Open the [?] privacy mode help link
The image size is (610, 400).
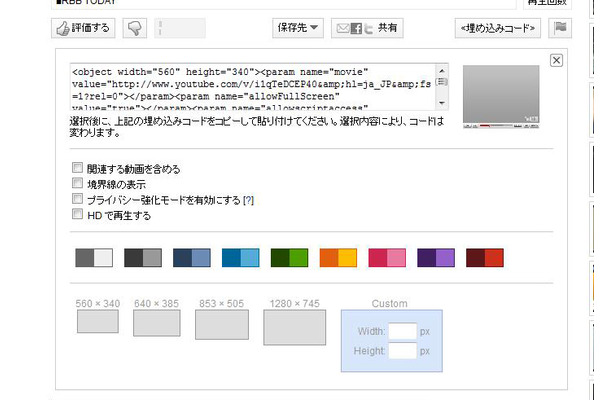[x=248, y=200]
